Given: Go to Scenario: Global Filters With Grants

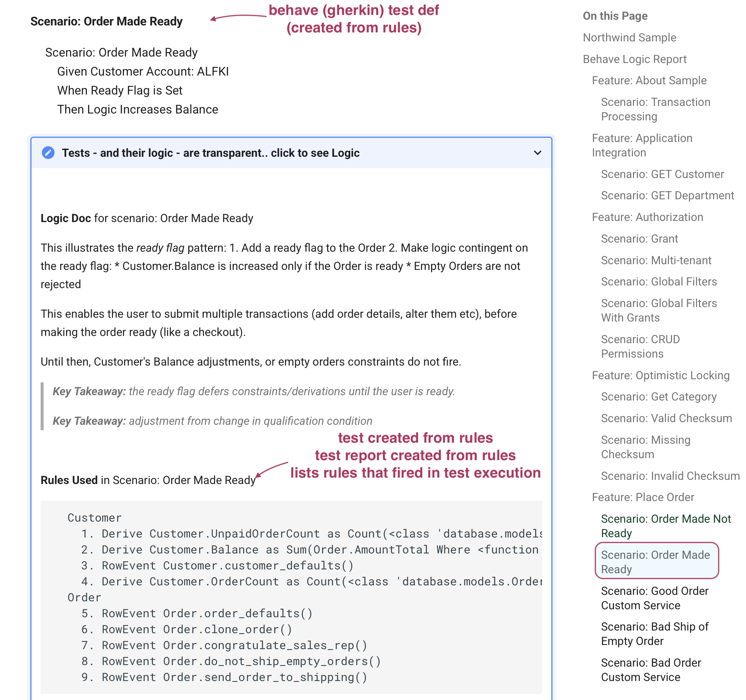Looking at the screenshot, I should [x=659, y=311].
